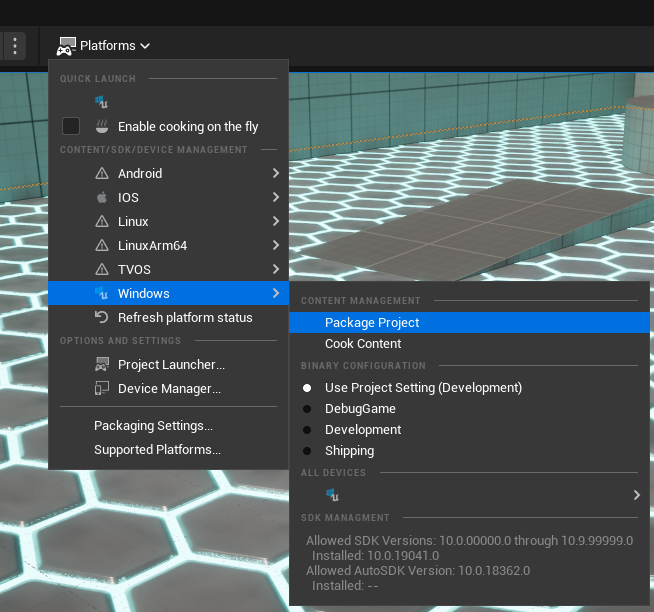The image size is (654, 612).
Task: Open Device Manager
Action: [x=168, y=388]
